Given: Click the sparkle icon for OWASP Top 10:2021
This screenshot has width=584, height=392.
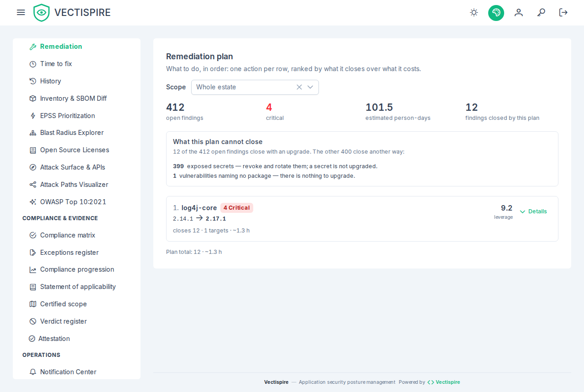Looking at the screenshot, I should click(x=33, y=202).
